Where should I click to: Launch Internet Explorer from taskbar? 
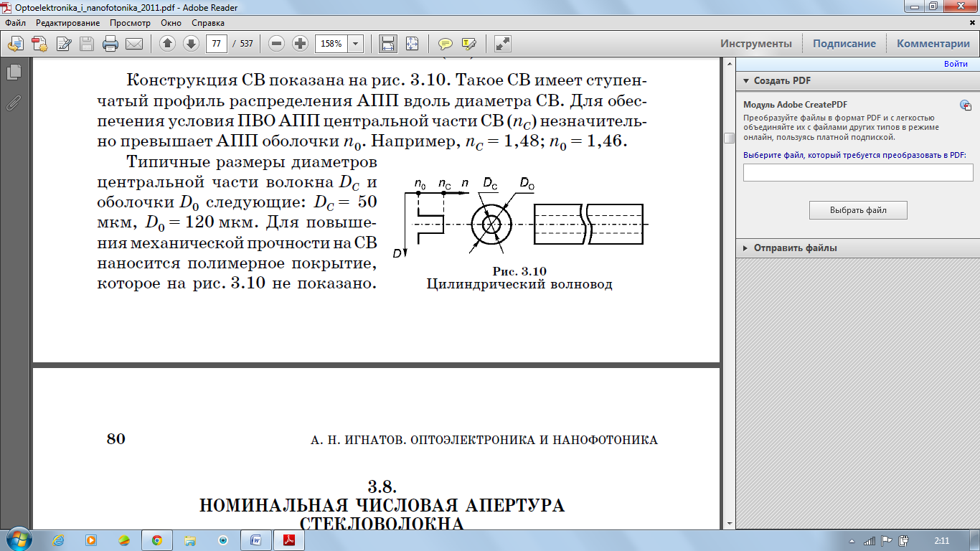[x=58, y=540]
